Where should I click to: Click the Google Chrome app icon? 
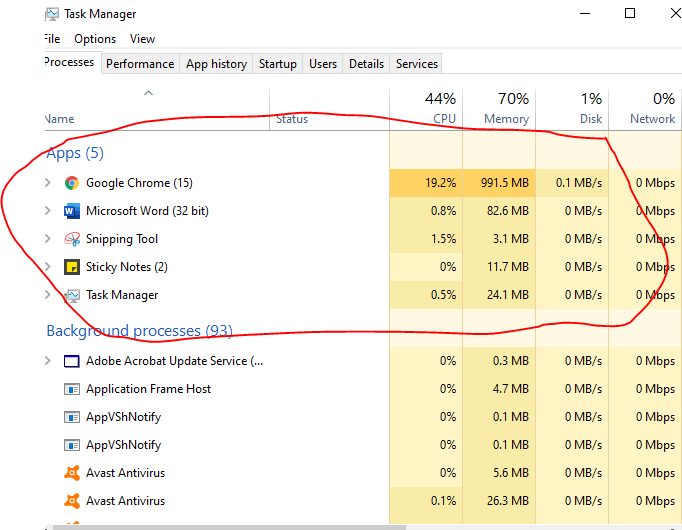tap(72, 183)
